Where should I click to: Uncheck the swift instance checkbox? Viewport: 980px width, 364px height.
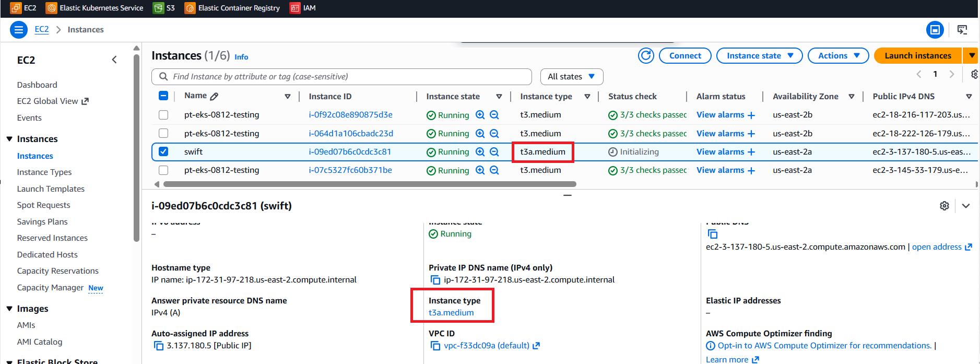163,151
